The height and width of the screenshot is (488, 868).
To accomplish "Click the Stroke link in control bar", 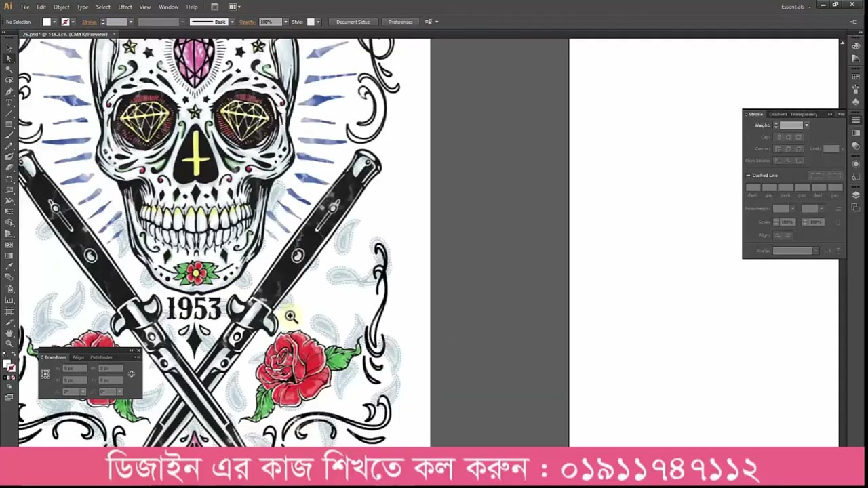I will [90, 22].
